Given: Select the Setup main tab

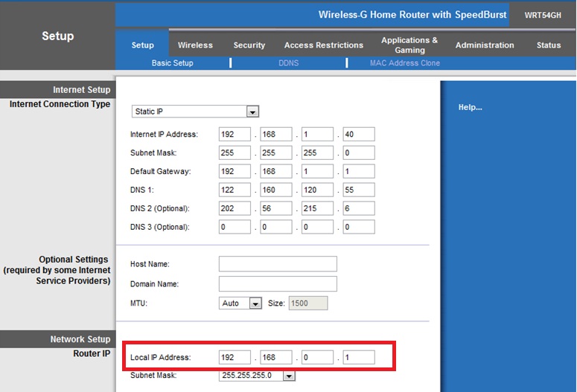Looking at the screenshot, I should click(142, 45).
